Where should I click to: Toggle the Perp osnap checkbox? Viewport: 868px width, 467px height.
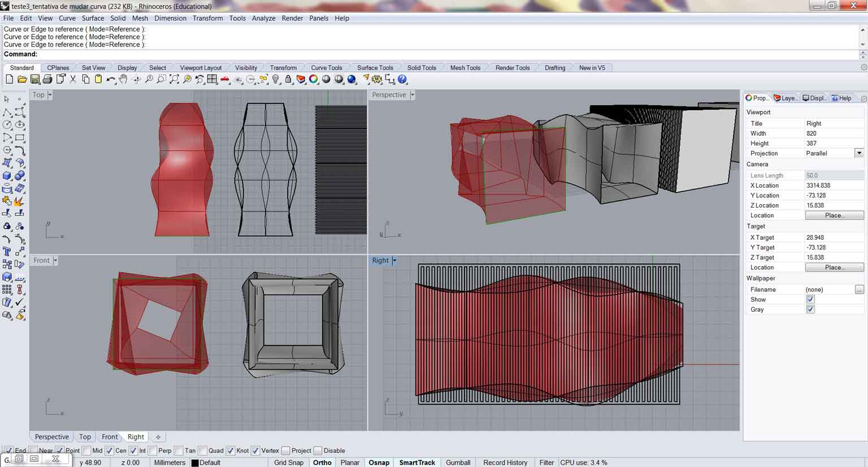[153, 451]
